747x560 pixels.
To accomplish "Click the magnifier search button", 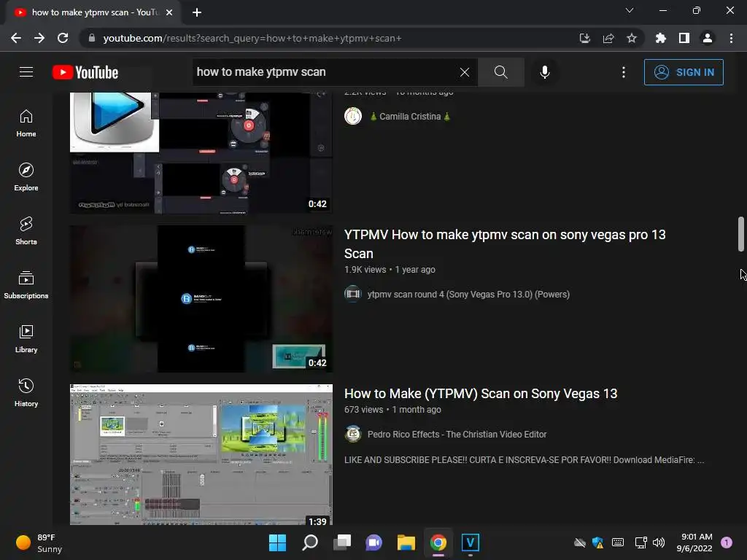I will click(x=500, y=72).
